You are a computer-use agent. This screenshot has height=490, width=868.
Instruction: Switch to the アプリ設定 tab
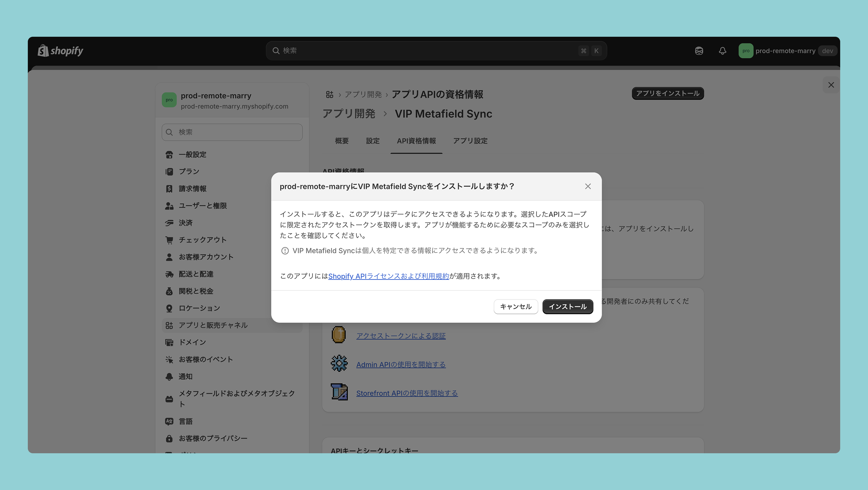coord(470,141)
